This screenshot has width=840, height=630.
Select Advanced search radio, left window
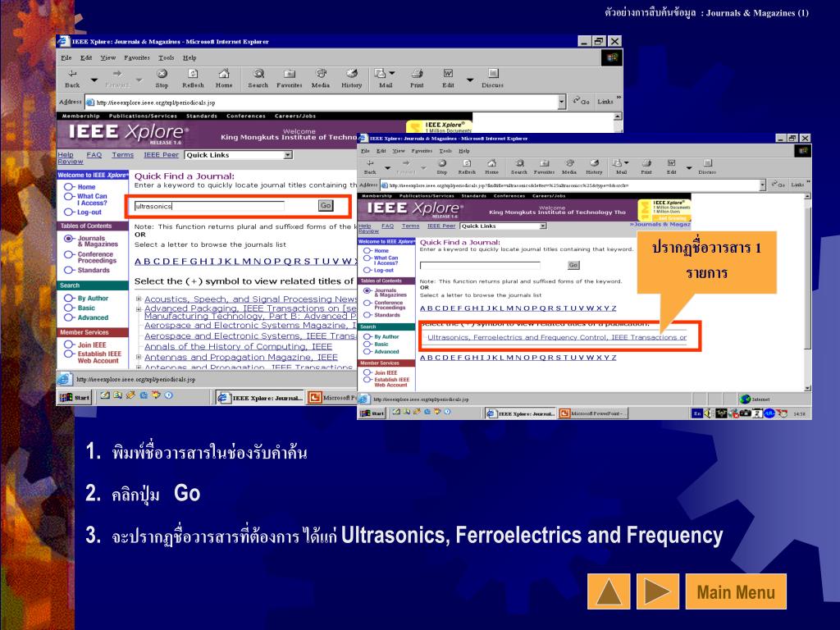coord(69,317)
